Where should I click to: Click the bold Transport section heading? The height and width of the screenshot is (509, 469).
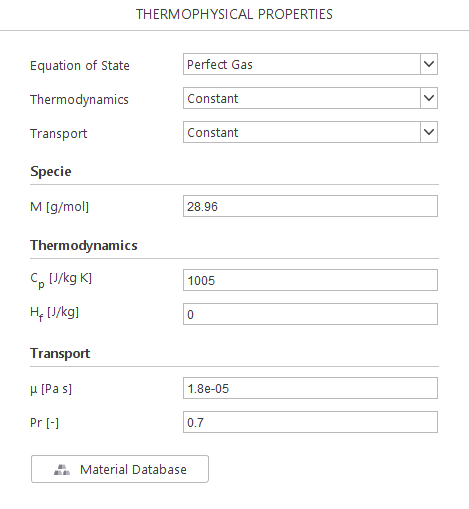tap(60, 353)
